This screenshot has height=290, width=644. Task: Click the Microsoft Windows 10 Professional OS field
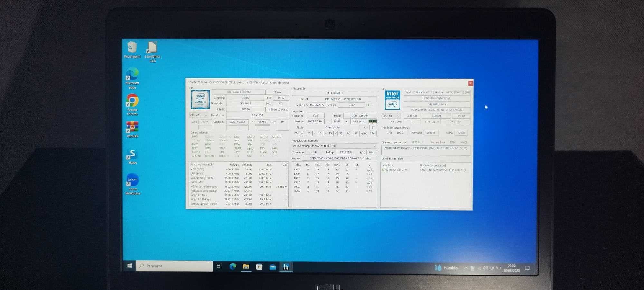426,150
